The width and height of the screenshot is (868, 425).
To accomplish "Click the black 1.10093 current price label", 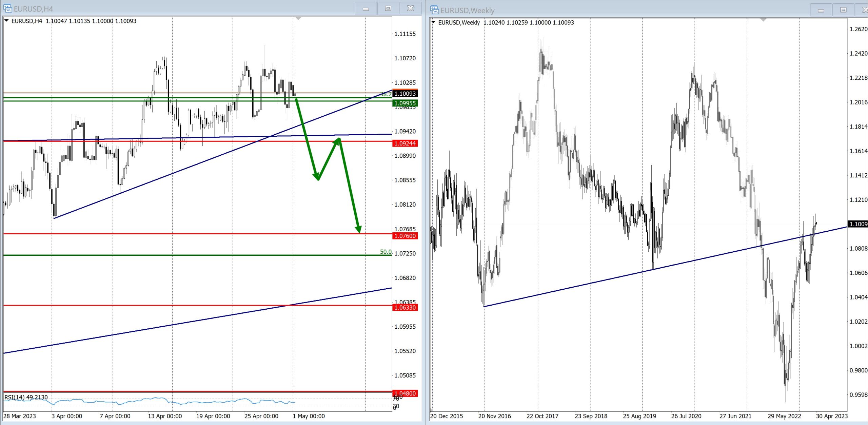I will coord(405,94).
